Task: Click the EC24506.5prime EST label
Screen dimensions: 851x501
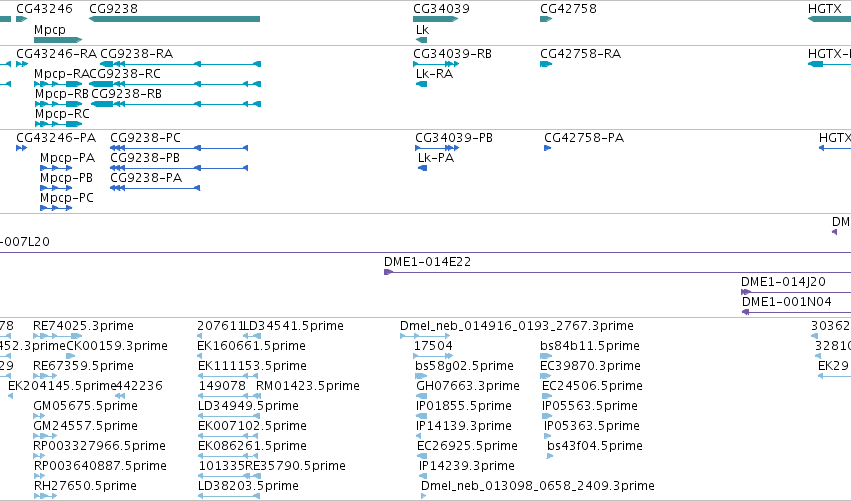Action: coord(592,386)
